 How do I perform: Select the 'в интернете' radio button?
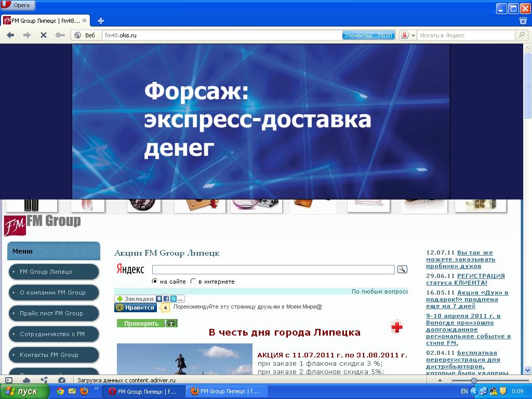click(x=193, y=281)
